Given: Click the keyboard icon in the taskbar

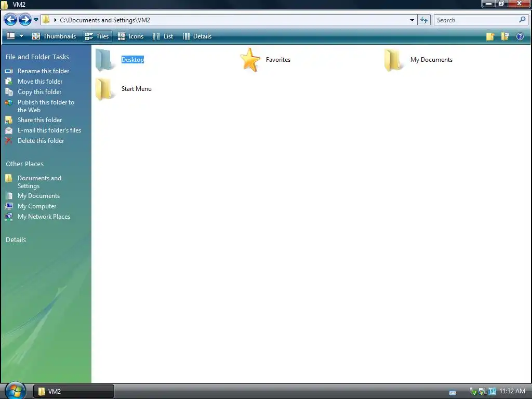Looking at the screenshot, I should pyautogui.click(x=453, y=393).
